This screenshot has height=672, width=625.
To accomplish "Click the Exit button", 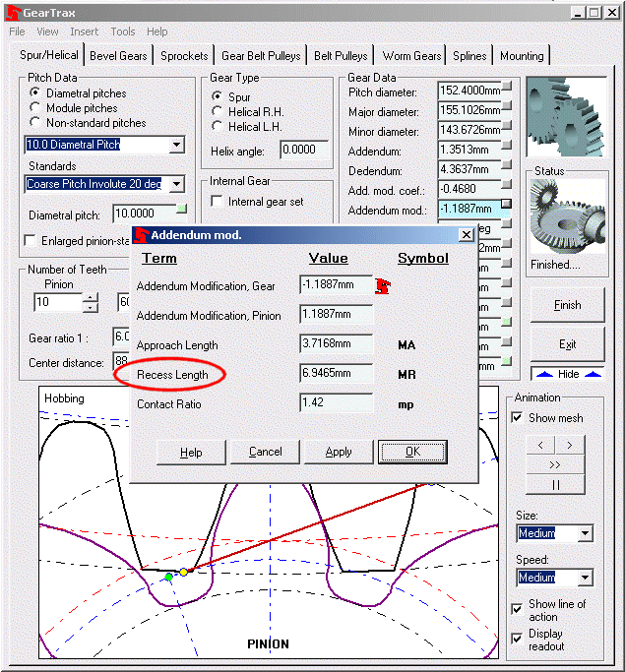I will pyautogui.click(x=567, y=344).
